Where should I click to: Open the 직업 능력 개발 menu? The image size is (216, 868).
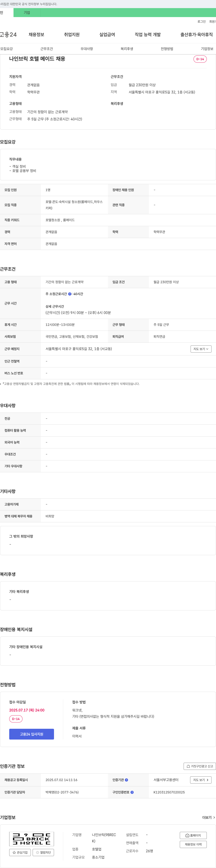148,35
